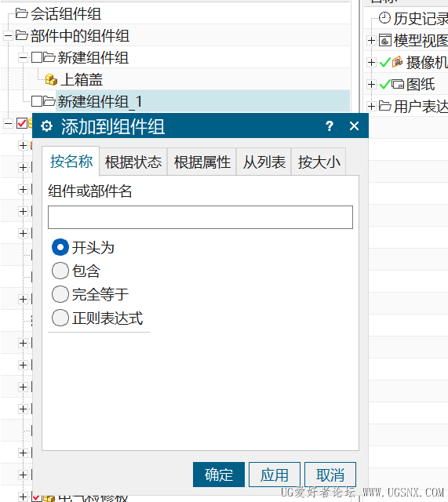Click the 摄像机 camera icon
448x502 pixels.
[398, 61]
